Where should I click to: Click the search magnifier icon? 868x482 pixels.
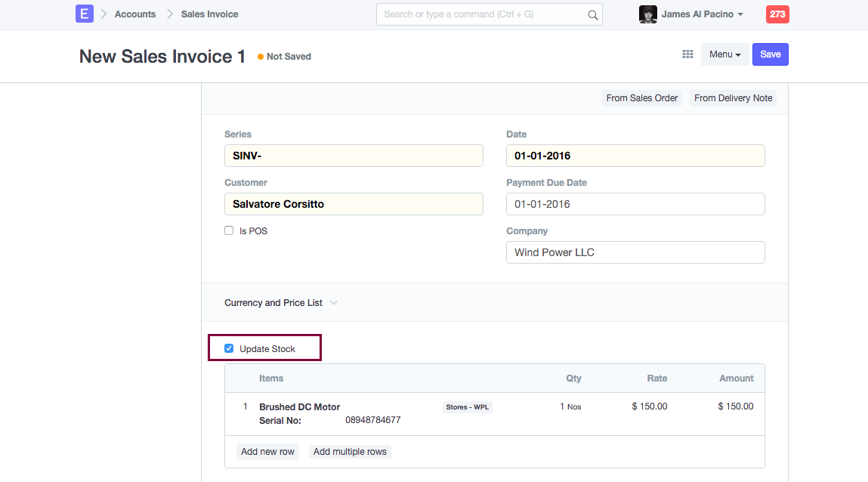click(x=592, y=14)
